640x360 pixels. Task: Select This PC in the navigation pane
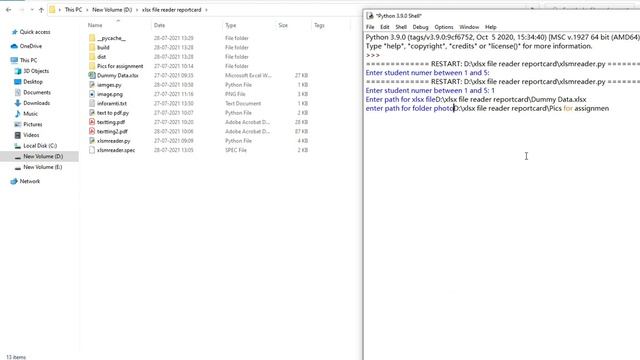pos(24,60)
